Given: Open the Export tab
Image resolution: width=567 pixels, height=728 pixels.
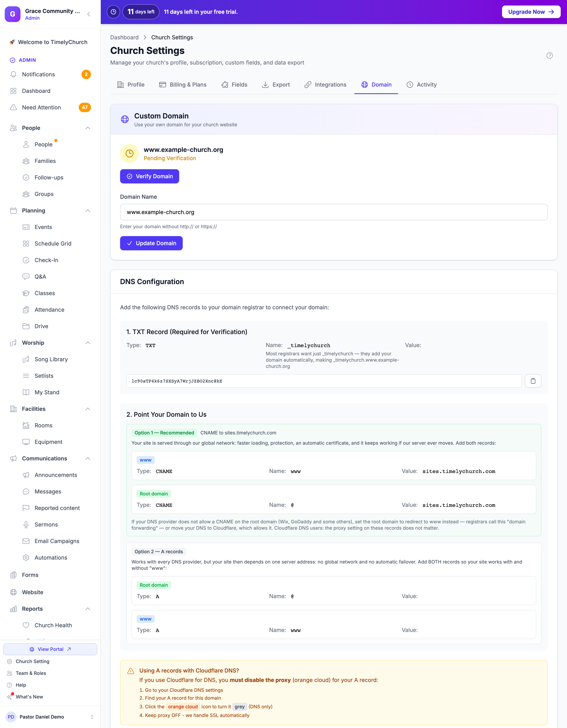Looking at the screenshot, I should coord(276,85).
